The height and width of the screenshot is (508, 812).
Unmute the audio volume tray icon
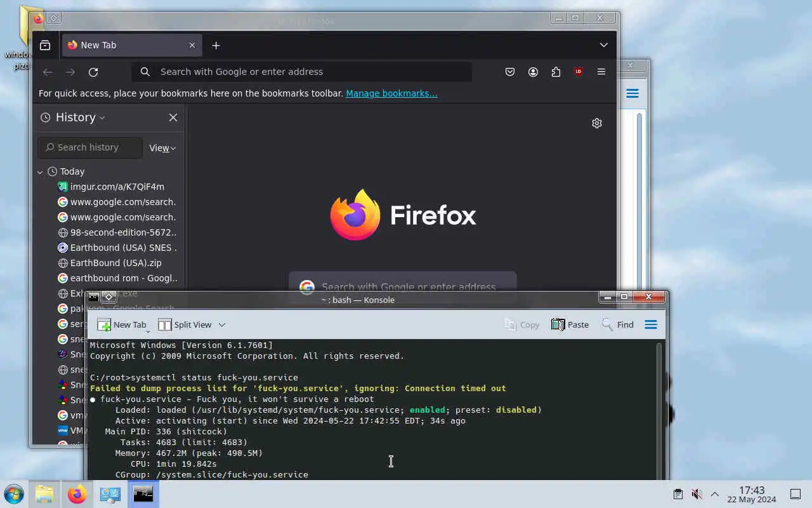(x=697, y=494)
